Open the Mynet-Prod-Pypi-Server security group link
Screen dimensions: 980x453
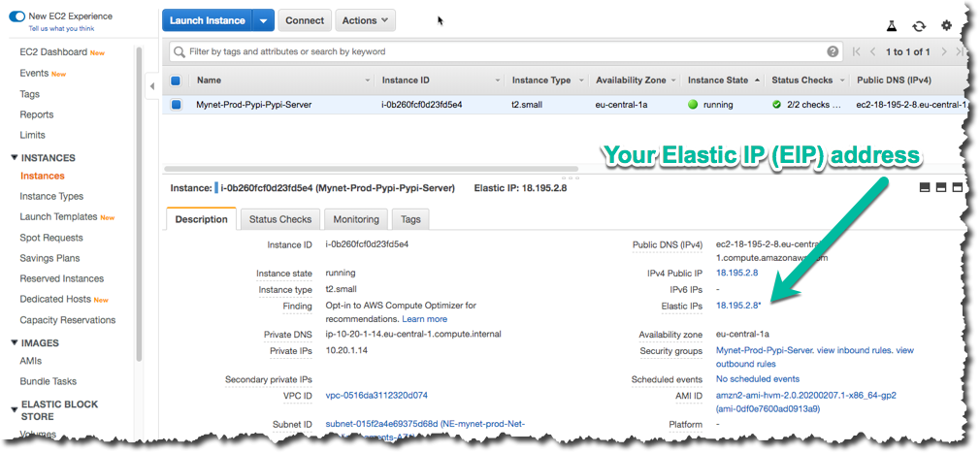(766, 350)
